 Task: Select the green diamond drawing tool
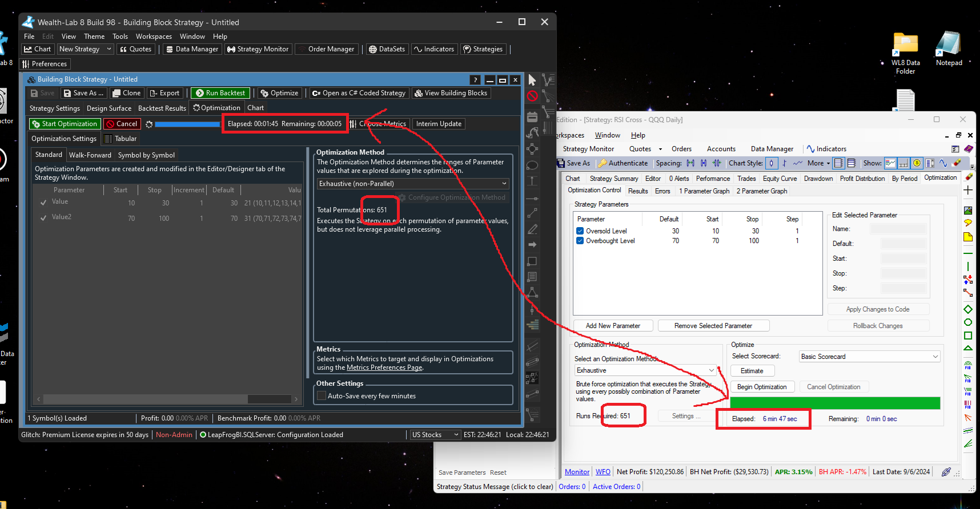pyautogui.click(x=968, y=309)
